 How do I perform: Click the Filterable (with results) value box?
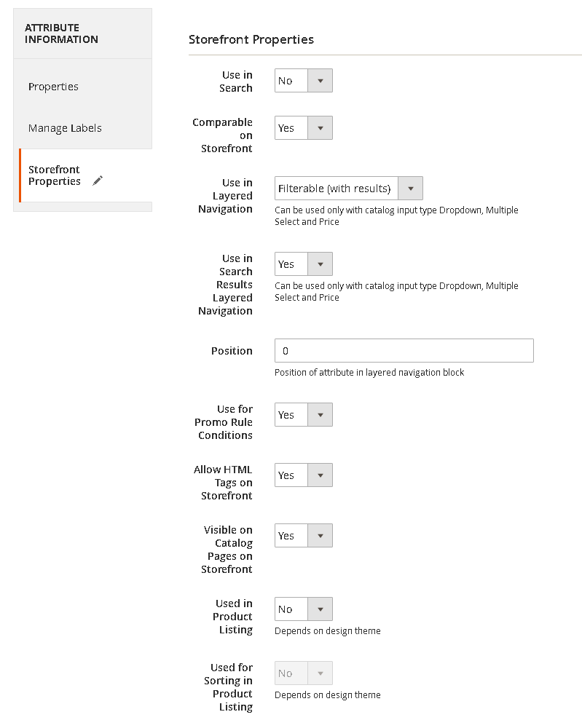coord(335,188)
